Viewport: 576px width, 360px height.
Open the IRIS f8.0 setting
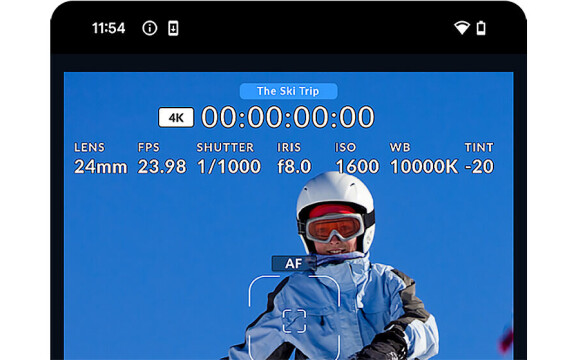click(294, 159)
